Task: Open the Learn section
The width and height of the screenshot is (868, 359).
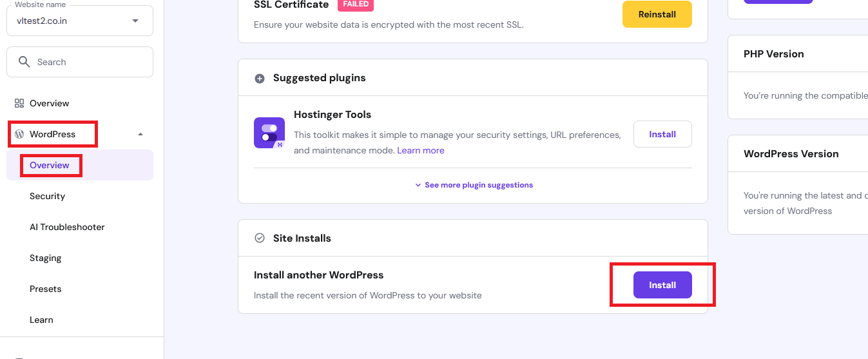Action: coord(41,320)
